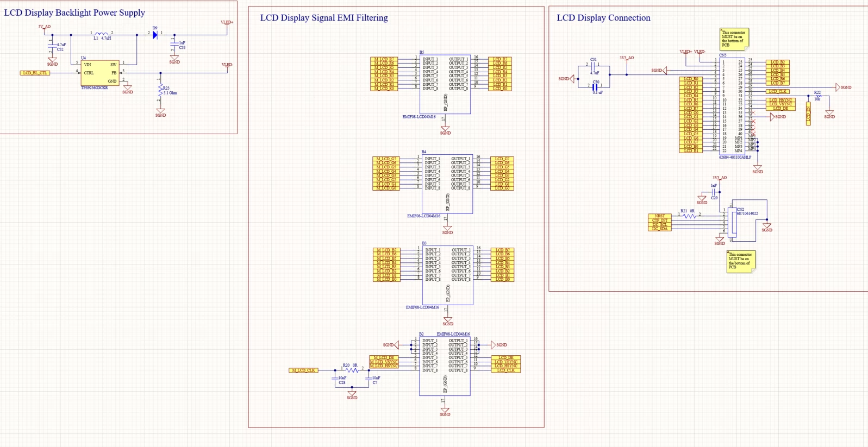Open the sticky note below CN2
Viewport: 868px width, 447px height.
(741, 261)
